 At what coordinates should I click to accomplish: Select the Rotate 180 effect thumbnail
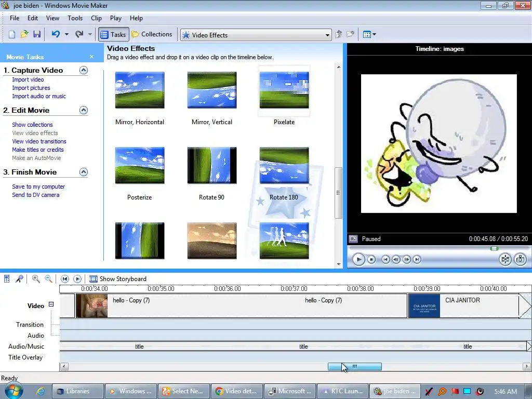pos(284,165)
